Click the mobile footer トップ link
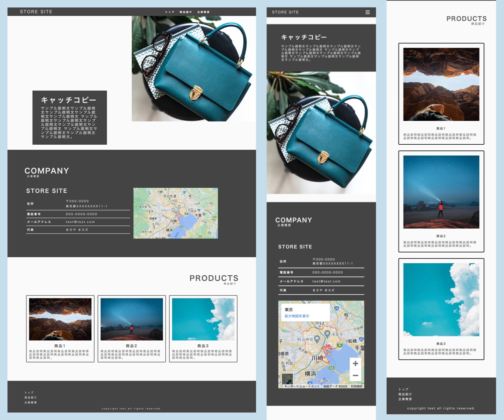Image resolution: width=504 pixels, height=420 pixels. coord(403,389)
